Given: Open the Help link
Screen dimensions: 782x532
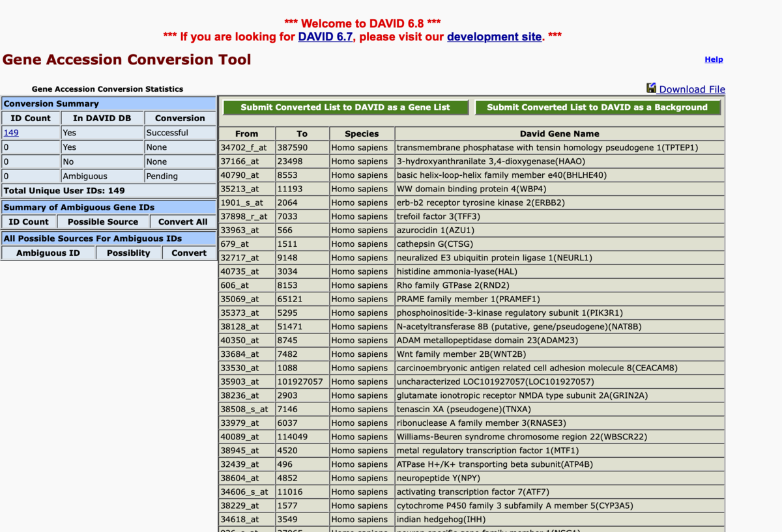Looking at the screenshot, I should pos(714,59).
